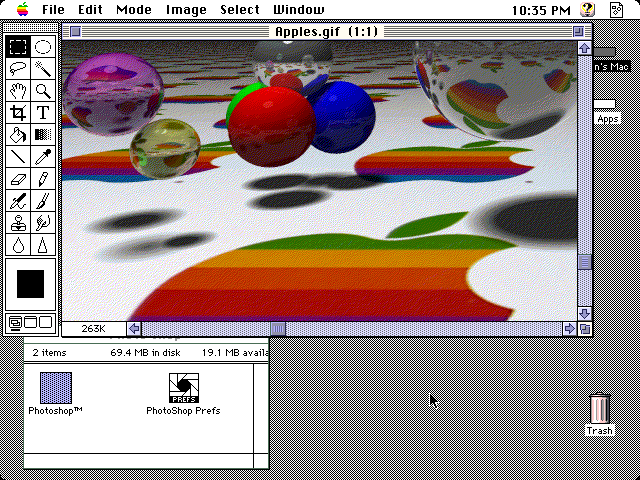Viewport: 640px width, 480px height.
Task: Open the Balloon Help menu icon
Action: tap(587, 9)
